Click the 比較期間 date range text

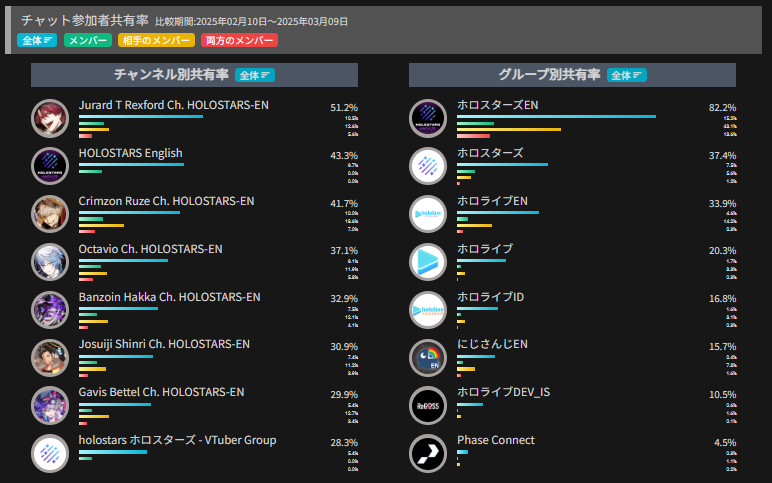[252, 22]
